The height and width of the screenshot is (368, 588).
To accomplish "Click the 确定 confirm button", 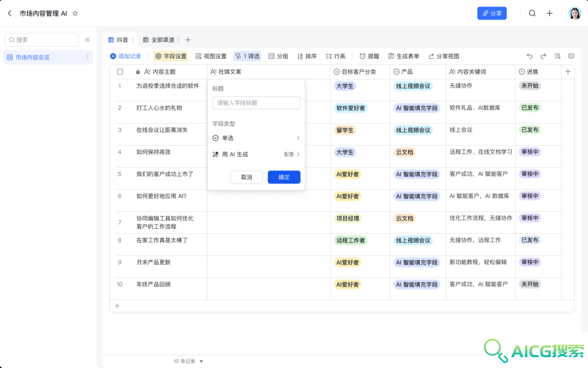I will tap(284, 177).
